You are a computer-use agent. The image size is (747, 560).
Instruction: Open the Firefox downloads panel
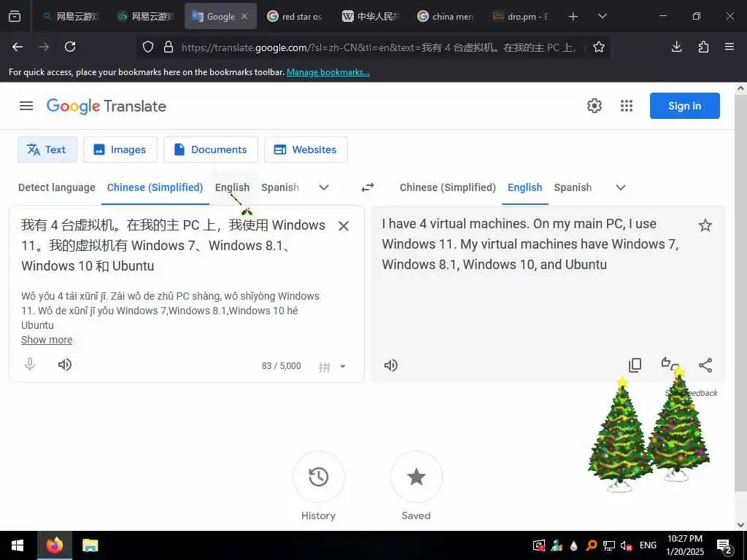[x=676, y=47]
